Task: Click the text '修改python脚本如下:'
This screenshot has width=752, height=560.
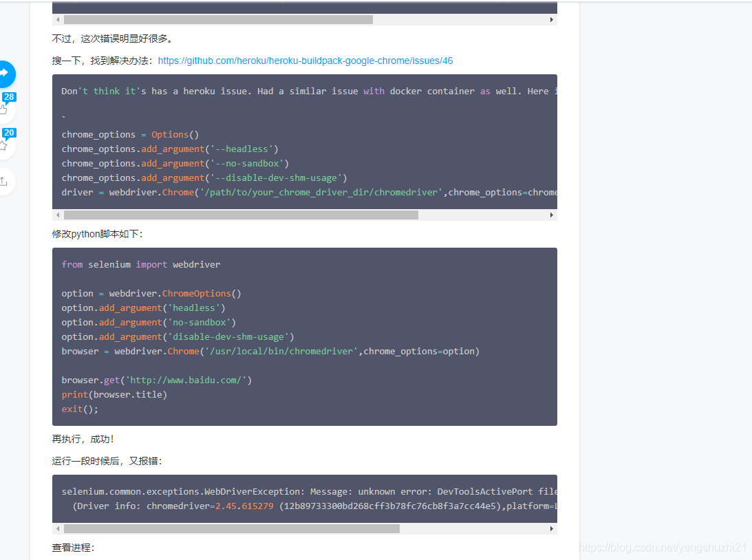Action: click(x=98, y=234)
